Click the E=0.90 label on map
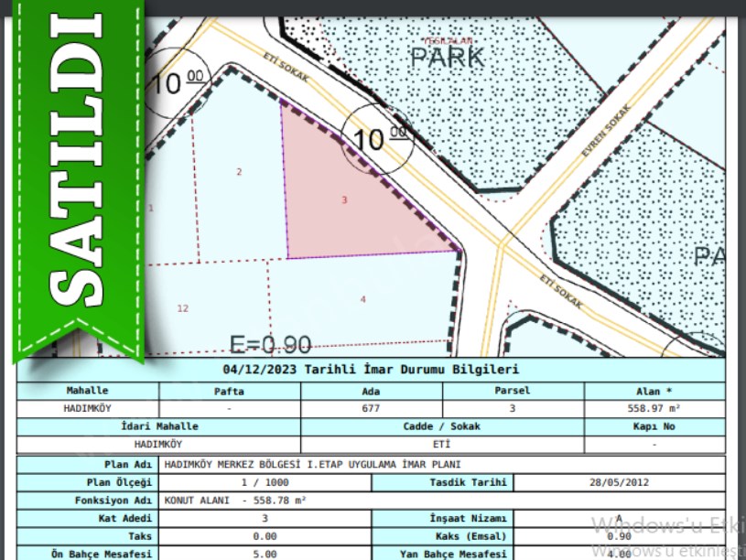 [x=270, y=344]
